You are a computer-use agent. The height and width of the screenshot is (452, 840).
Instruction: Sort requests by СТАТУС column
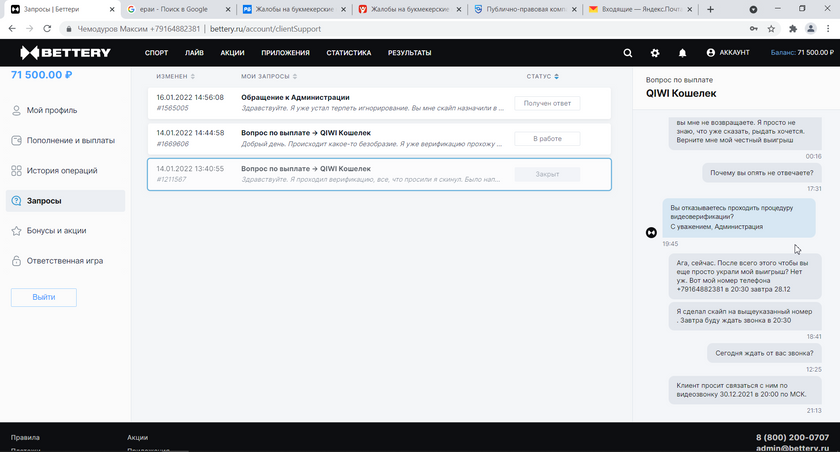point(543,77)
